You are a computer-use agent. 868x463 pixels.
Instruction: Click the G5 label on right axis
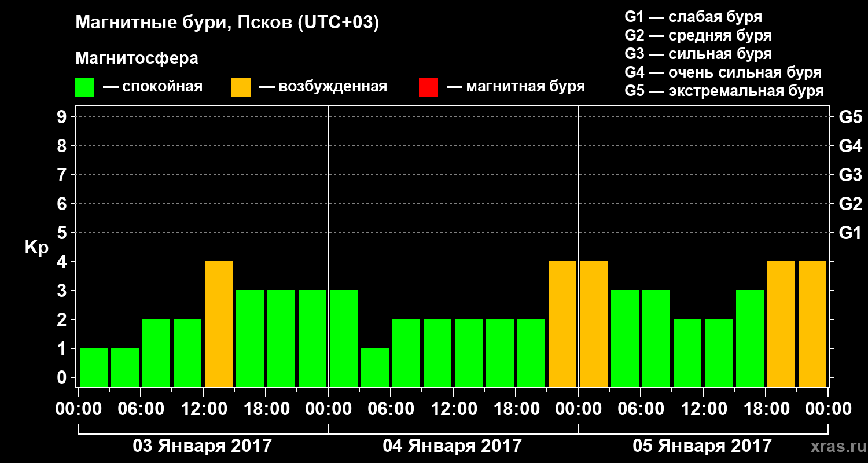[x=851, y=117]
